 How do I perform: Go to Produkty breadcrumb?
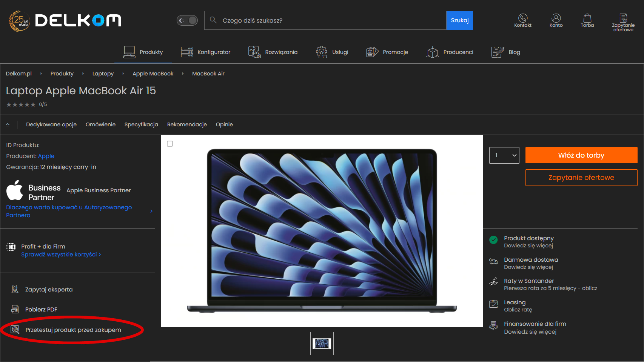62,74
